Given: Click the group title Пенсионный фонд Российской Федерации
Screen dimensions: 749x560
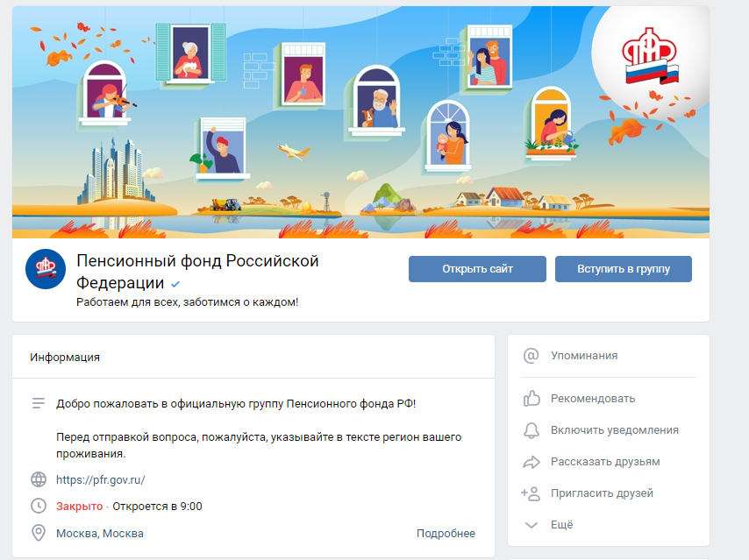Looking at the screenshot, I should pos(197,272).
